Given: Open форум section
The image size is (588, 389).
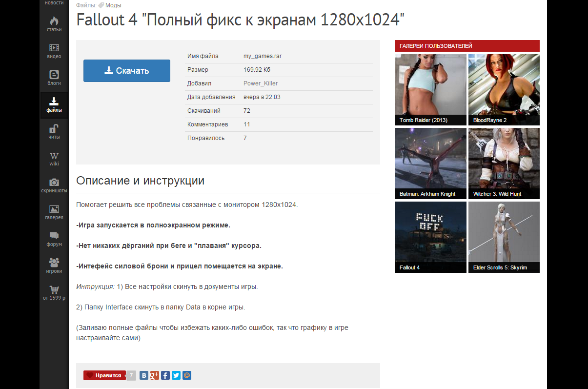Looking at the screenshot, I should [54, 239].
